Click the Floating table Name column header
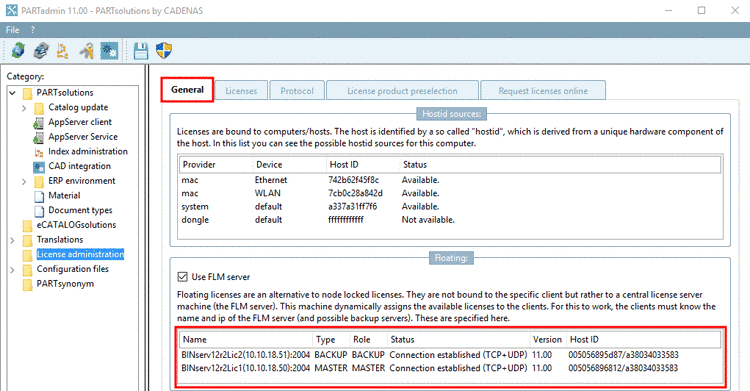The width and height of the screenshot is (750, 391). (x=246, y=339)
